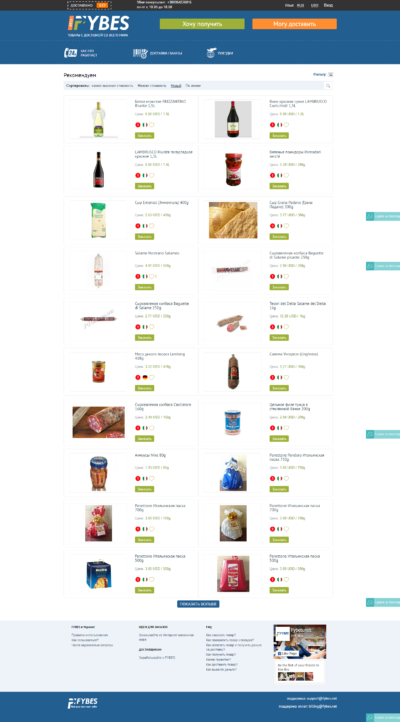Screen dimensions: 400x722
Task: Toggle heart icon for Salame Nostrano
Action: click(x=151, y=276)
